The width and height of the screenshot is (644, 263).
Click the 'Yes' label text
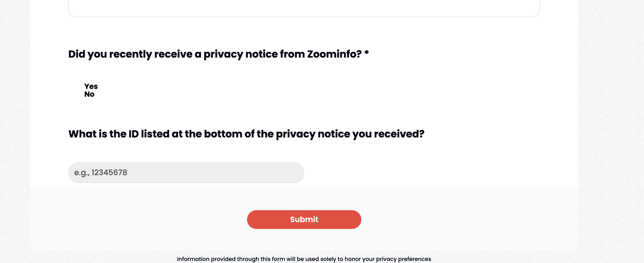pyautogui.click(x=91, y=86)
